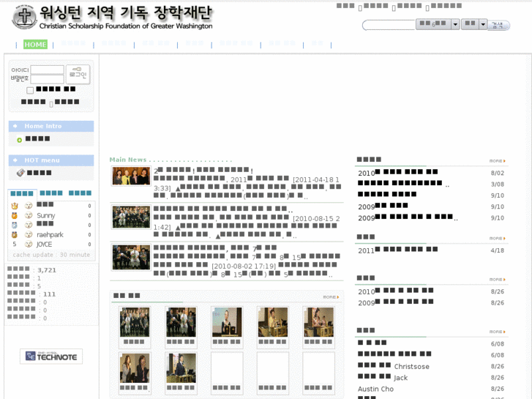Open the post mentioning Christsose

click(x=394, y=366)
